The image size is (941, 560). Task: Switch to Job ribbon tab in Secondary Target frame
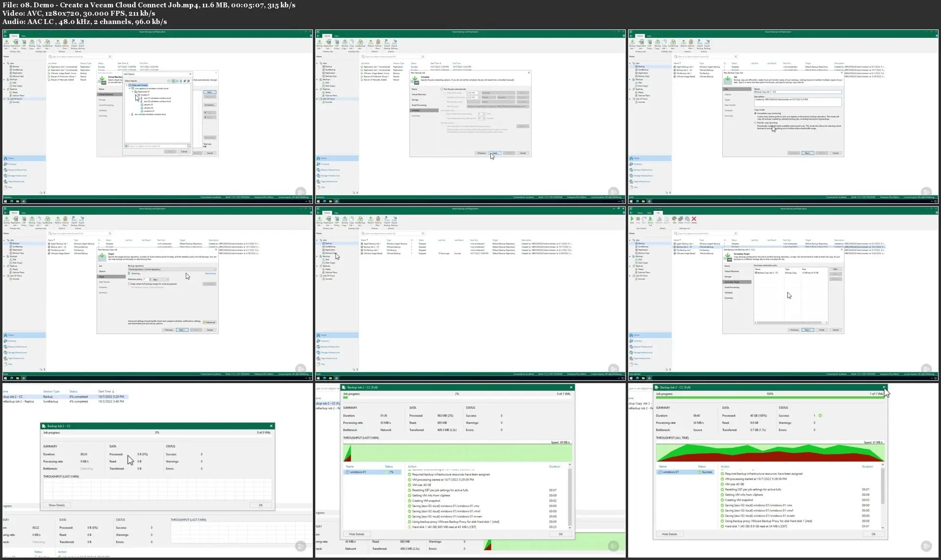tap(658, 213)
